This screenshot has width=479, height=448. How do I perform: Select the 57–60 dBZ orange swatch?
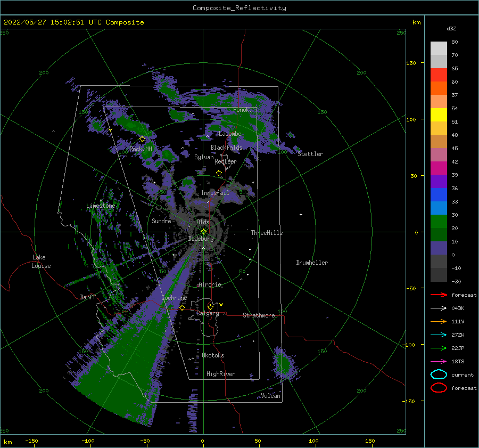439,88
